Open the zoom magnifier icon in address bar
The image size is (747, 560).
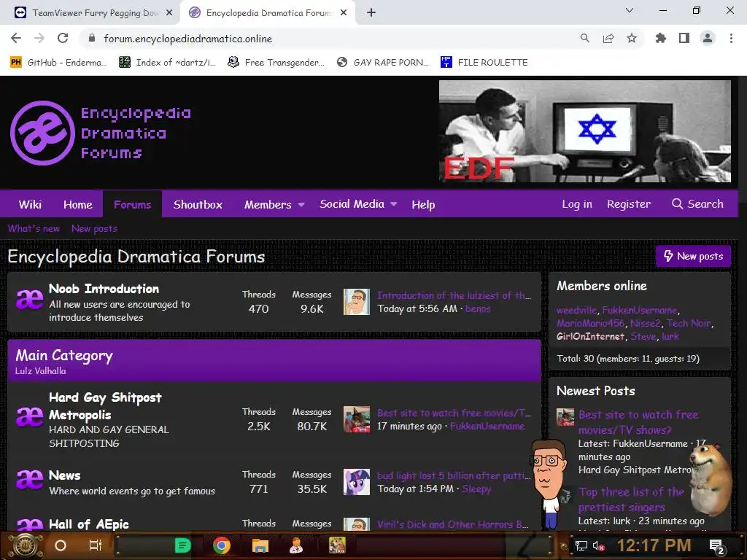point(584,38)
